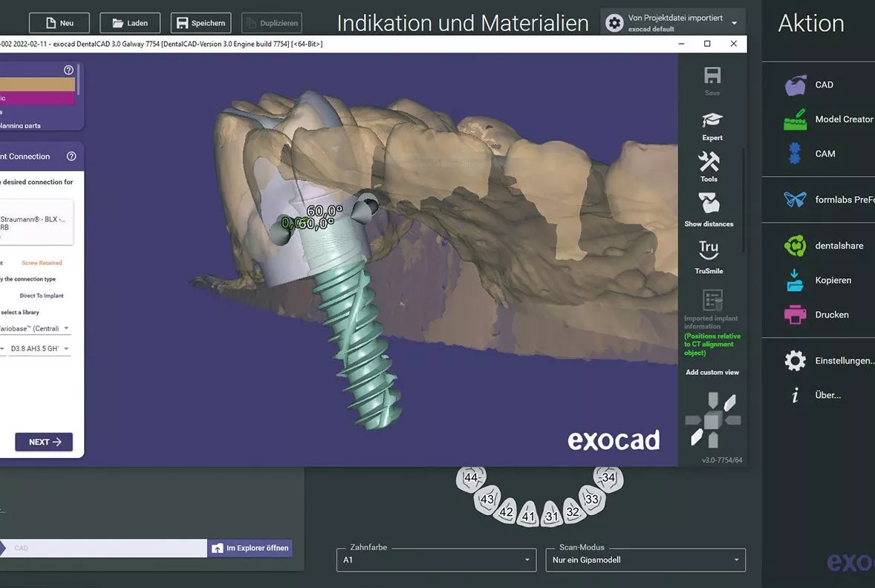Launch the CAM action
Screen dimensions: 875x588
795,154
